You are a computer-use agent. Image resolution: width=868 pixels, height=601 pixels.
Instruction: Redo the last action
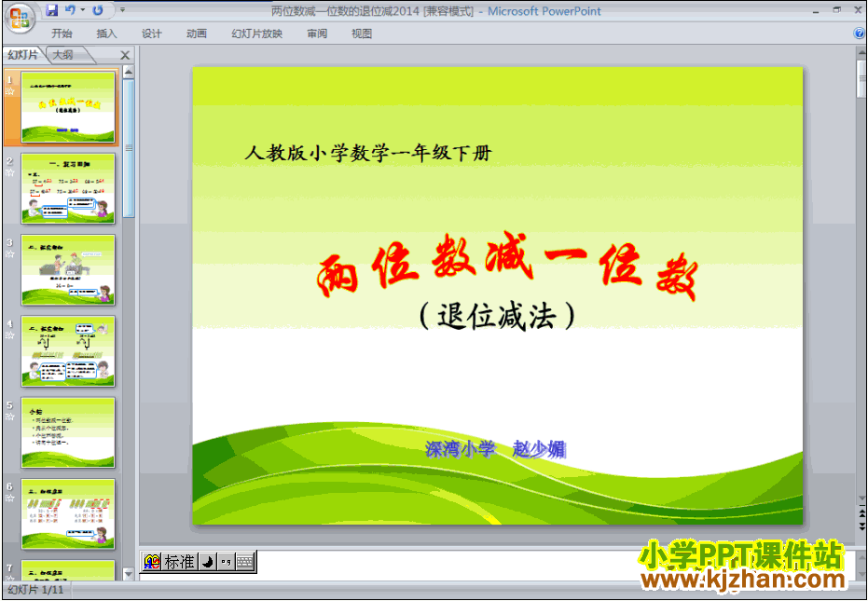pos(98,10)
